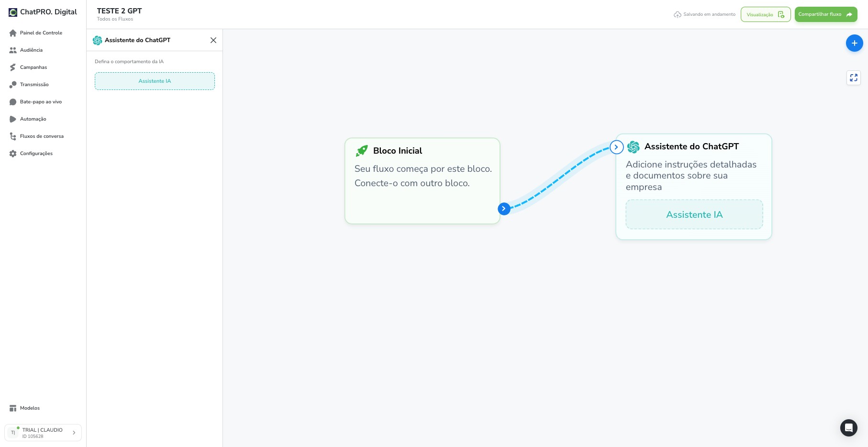The height and width of the screenshot is (447, 868).
Task: Click the rocket icon in Bloco Inicial
Action: click(x=362, y=151)
